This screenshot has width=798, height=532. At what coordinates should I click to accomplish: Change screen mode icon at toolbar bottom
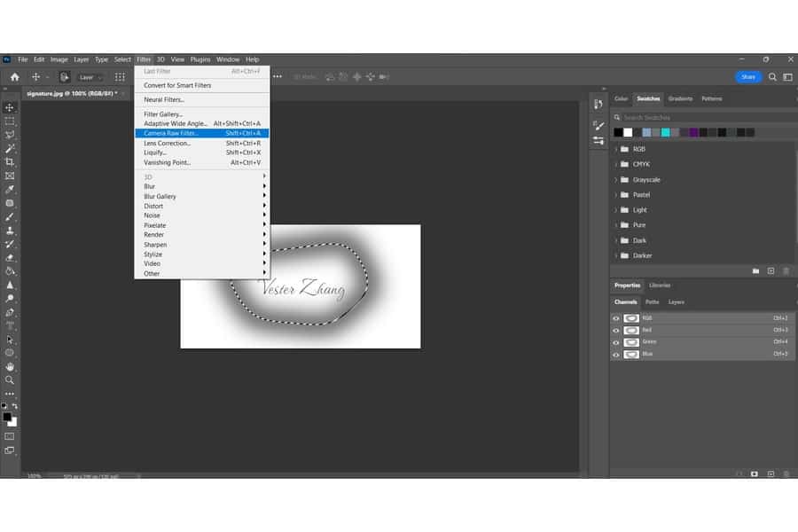tap(10, 450)
